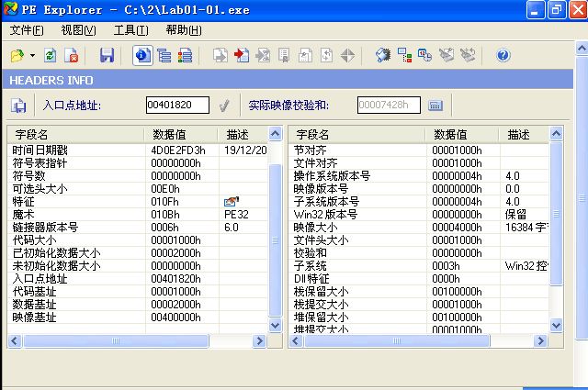Click the grayed relocations document icon
Viewport: 588px width, 390px height.
[x=326, y=56]
